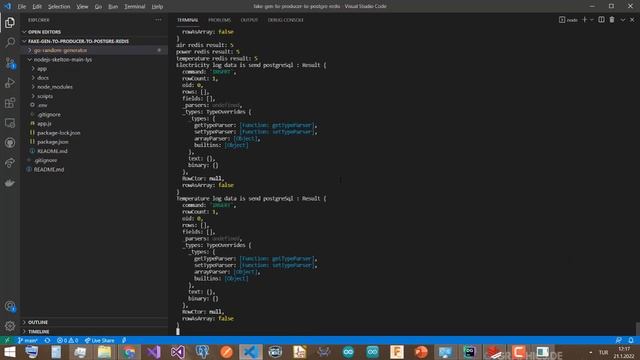This screenshot has height=360, width=640.
Task: Click the terminal vertical scrollbar thumb
Action: coord(637,329)
